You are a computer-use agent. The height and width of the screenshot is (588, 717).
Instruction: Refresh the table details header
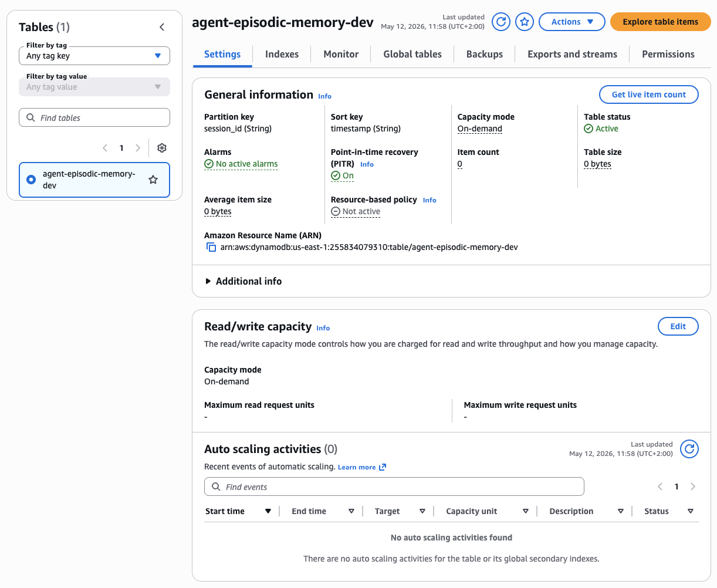click(500, 22)
